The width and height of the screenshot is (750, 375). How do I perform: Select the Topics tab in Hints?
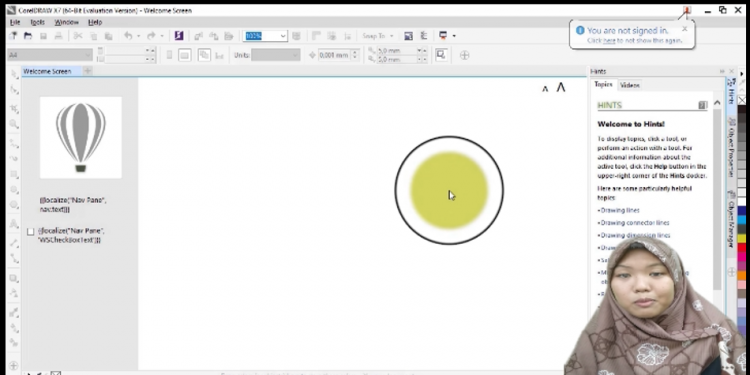coord(603,85)
